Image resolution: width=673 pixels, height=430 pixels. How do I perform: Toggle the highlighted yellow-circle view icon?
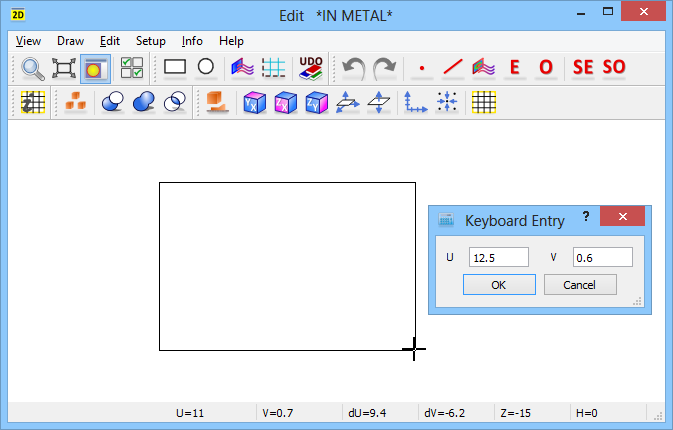tap(96, 68)
